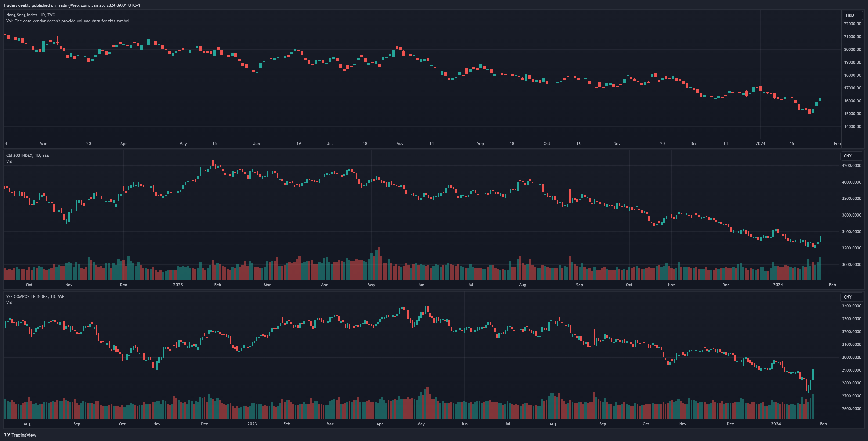
Task: Click the 2900.0000 price label on SSE Composite axis
Action: (851, 370)
